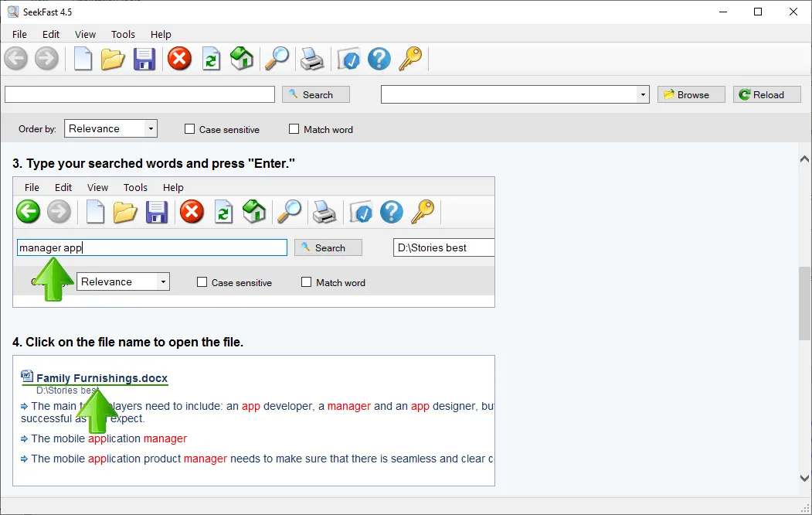Click the View menu in the step 3 image

(97, 188)
